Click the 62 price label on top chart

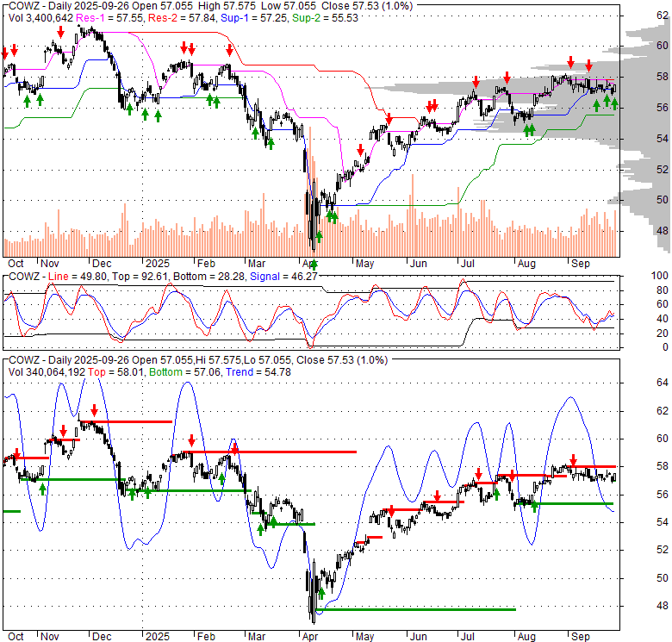[x=663, y=16]
